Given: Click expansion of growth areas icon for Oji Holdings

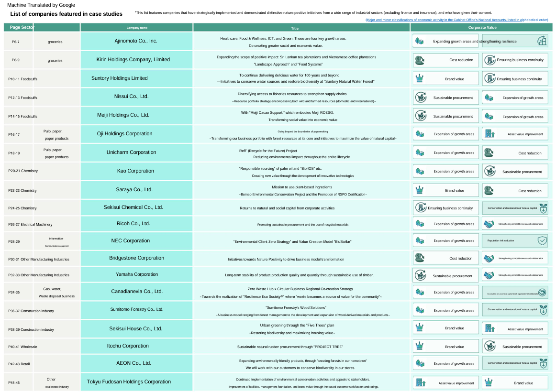Looking at the screenshot, I should 420,134.
